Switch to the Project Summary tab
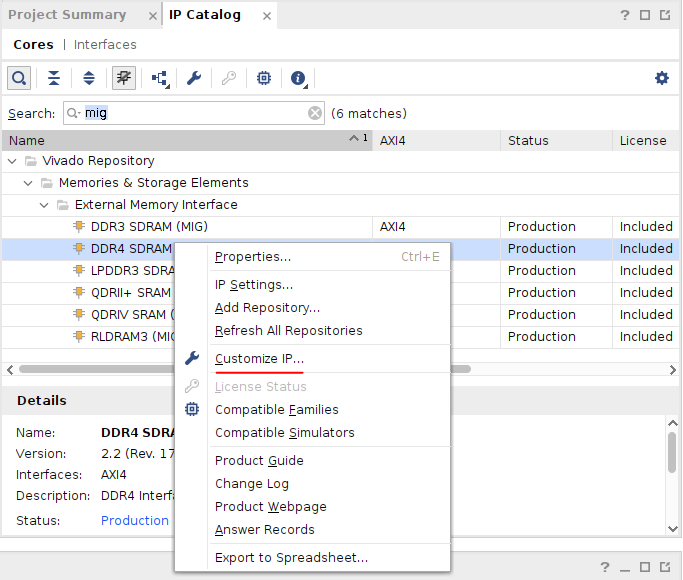Image resolution: width=683 pixels, height=580 pixels. click(66, 15)
